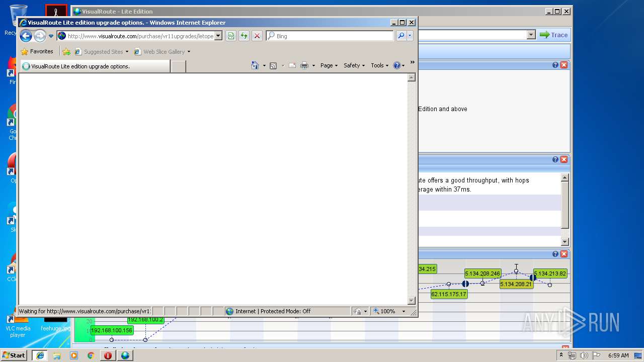Open Opera from the taskbar
Viewport: 644px width, 362px height.
pyautogui.click(x=108, y=355)
